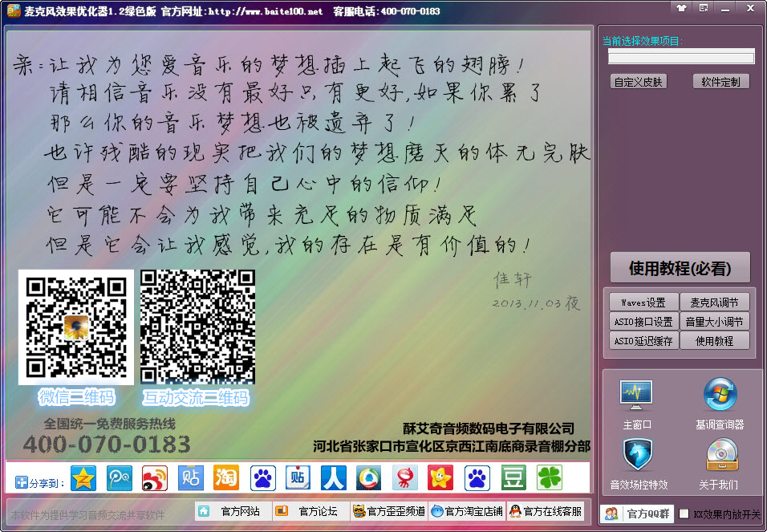Click the 微信二维码 caption text
767x532 pixels.
point(76,397)
